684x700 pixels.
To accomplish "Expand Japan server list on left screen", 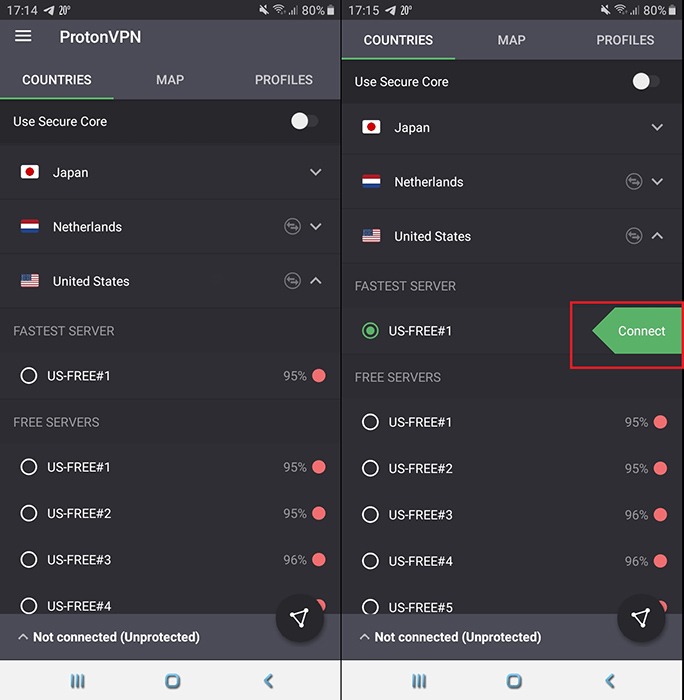I will click(316, 172).
